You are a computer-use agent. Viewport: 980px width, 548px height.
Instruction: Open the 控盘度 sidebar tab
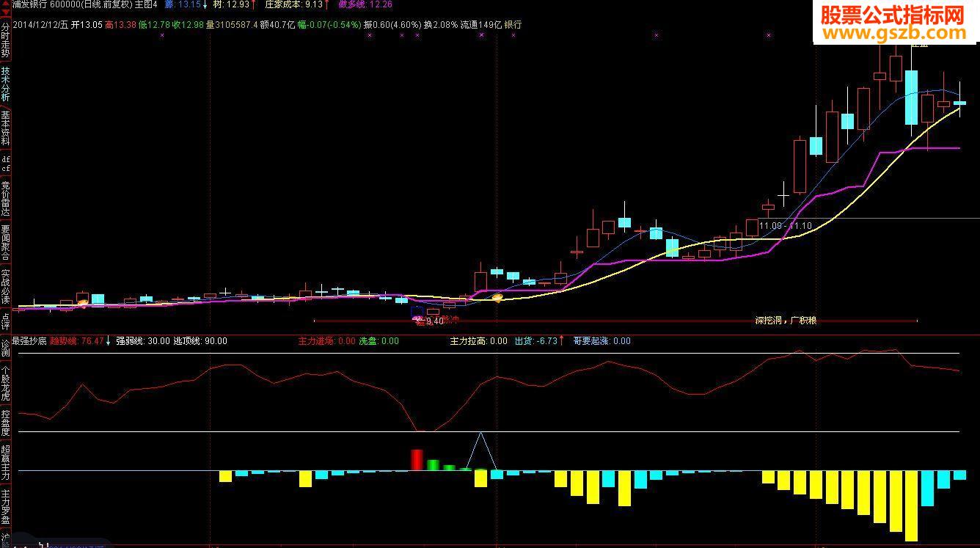[5, 422]
